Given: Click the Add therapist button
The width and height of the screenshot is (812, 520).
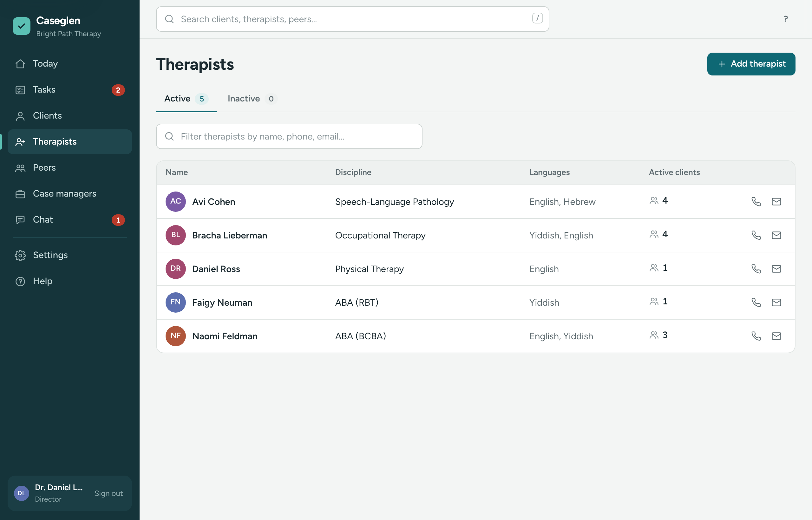Looking at the screenshot, I should pos(751,64).
